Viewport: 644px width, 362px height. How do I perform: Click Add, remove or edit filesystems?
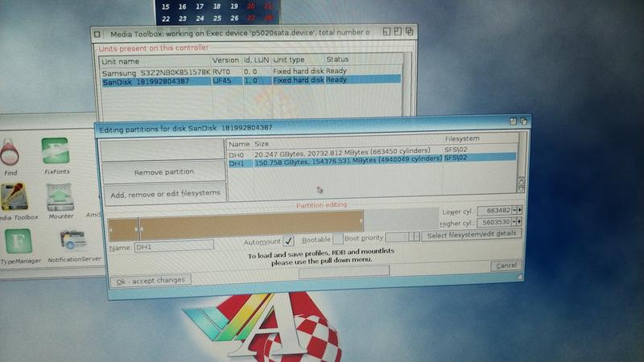pos(165,194)
